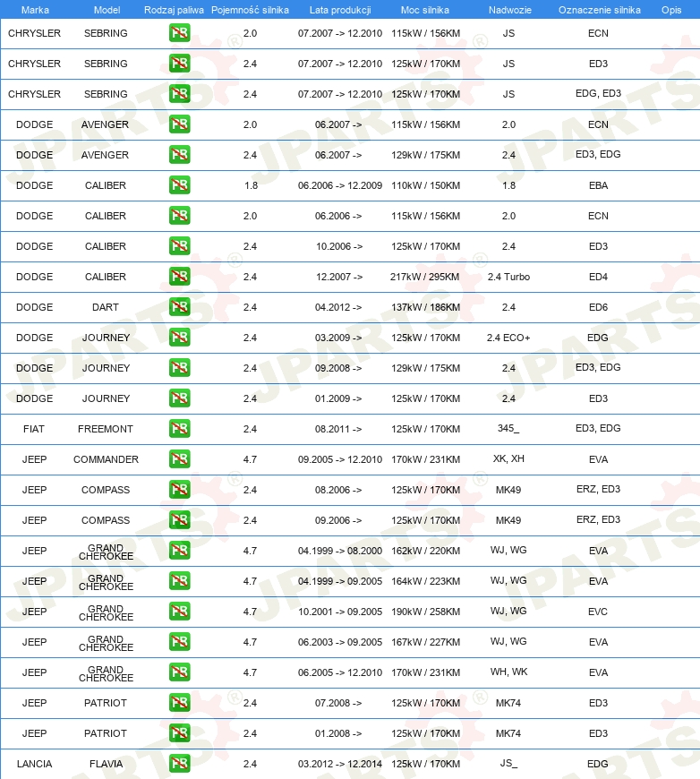Select the LANCIA brand cell
Screen dimensions: 700x779
point(34,764)
